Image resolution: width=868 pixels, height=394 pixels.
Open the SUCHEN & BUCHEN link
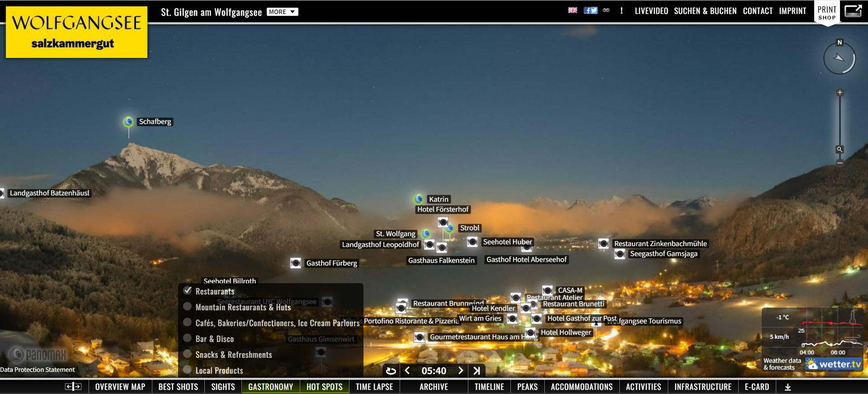click(x=705, y=11)
